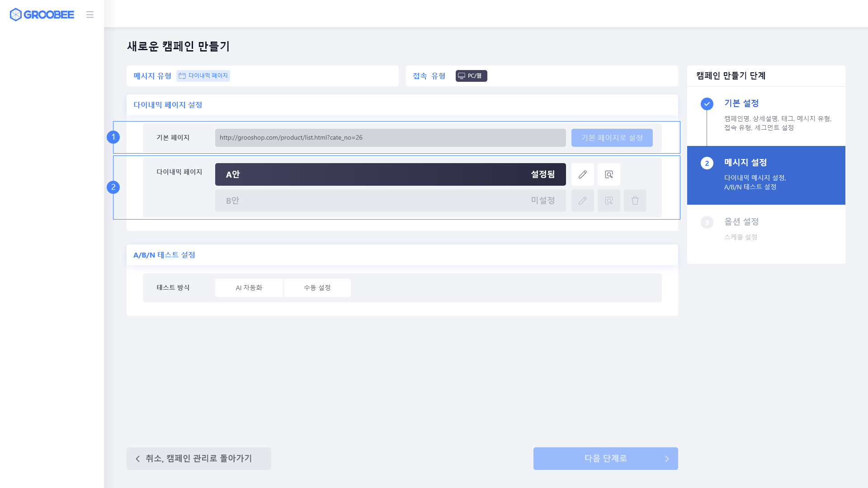Click the PC/웹 access type badge
This screenshot has height=488, width=868.
point(471,76)
